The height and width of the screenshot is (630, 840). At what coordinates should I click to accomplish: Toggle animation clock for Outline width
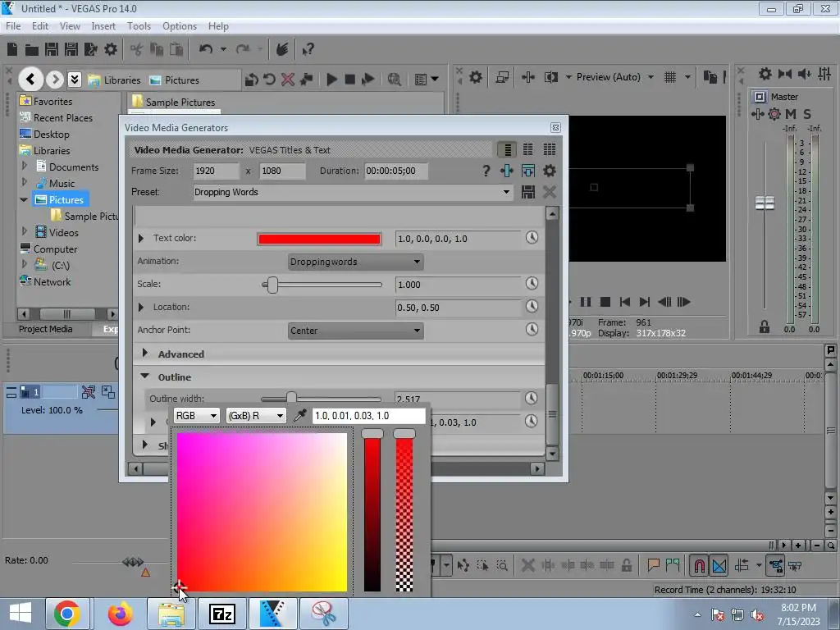pyautogui.click(x=531, y=398)
